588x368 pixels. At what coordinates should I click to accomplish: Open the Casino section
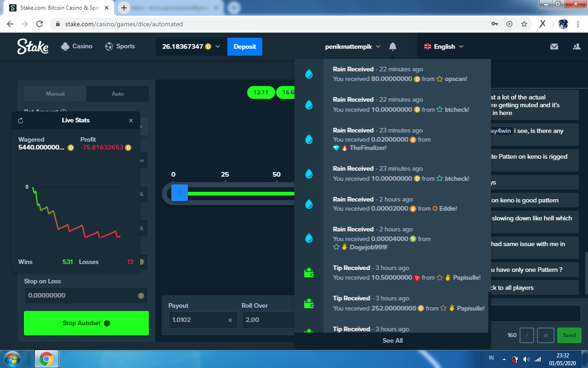coord(77,46)
